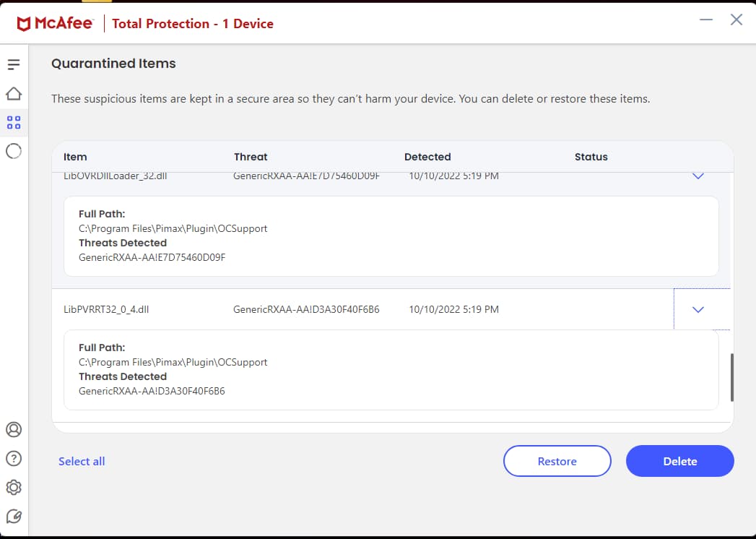Open the settings gear icon
The image size is (756, 539).
pos(14,487)
